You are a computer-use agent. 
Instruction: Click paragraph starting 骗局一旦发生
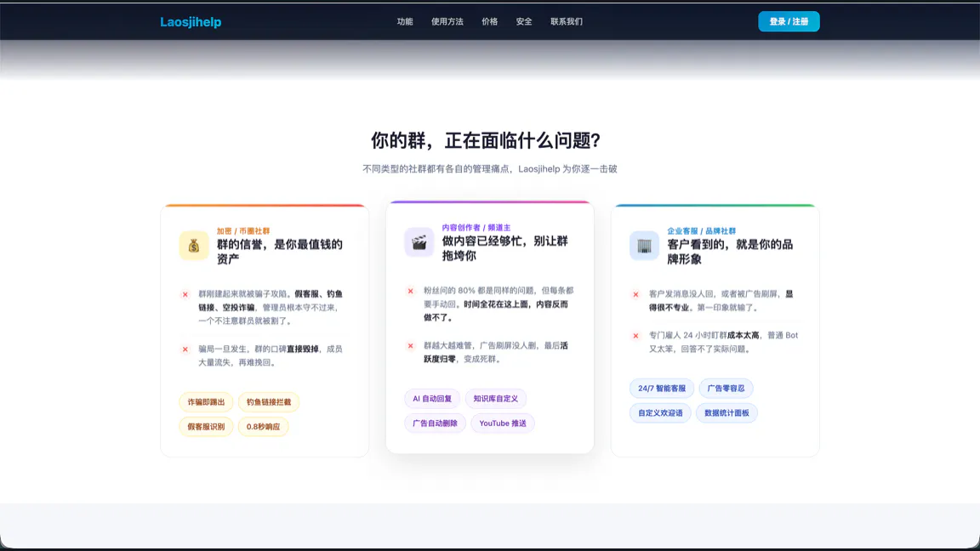pos(271,355)
